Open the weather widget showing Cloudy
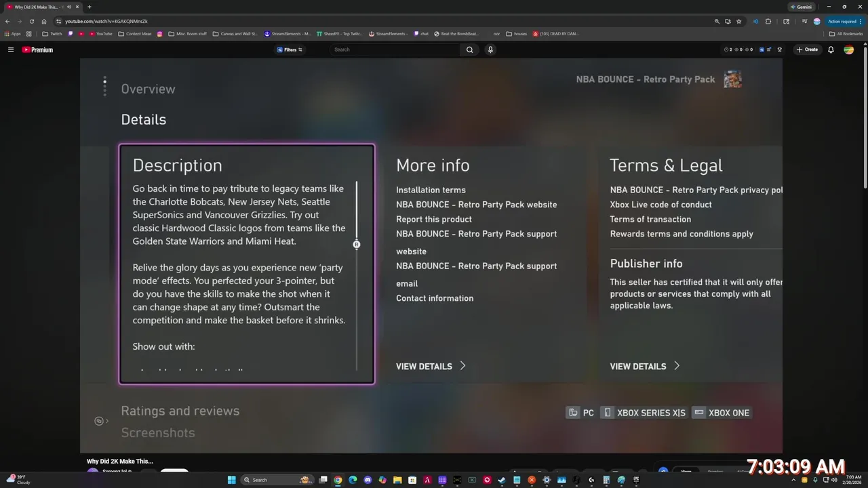 click(17, 479)
